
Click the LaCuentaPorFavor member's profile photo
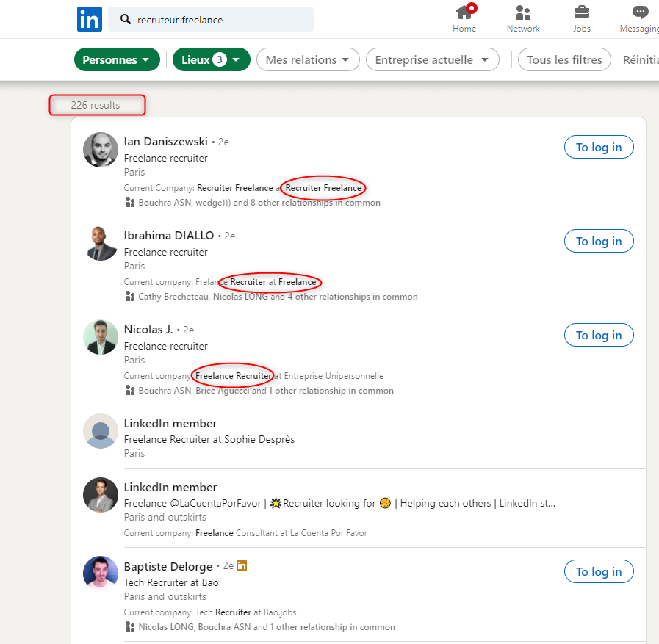[x=101, y=495]
